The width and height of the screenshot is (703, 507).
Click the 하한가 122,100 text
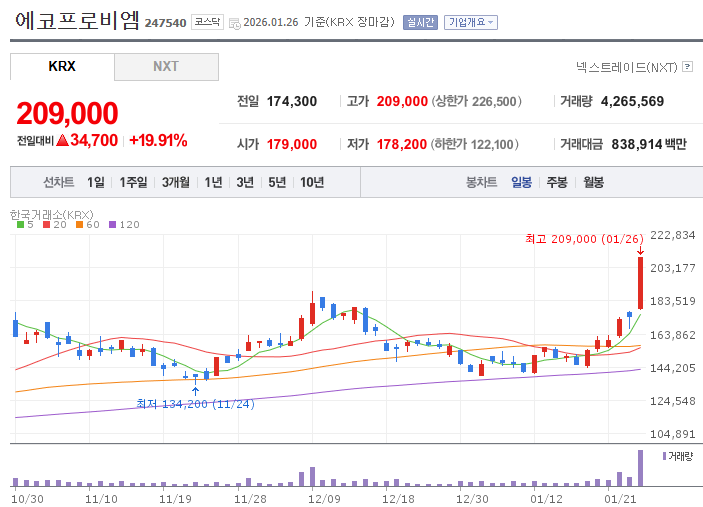pyautogui.click(x=475, y=144)
